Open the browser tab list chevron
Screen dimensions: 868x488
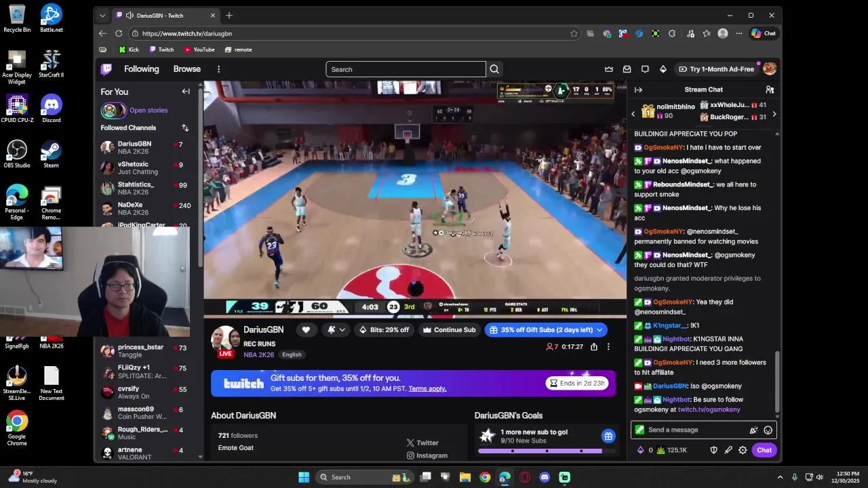point(102,15)
